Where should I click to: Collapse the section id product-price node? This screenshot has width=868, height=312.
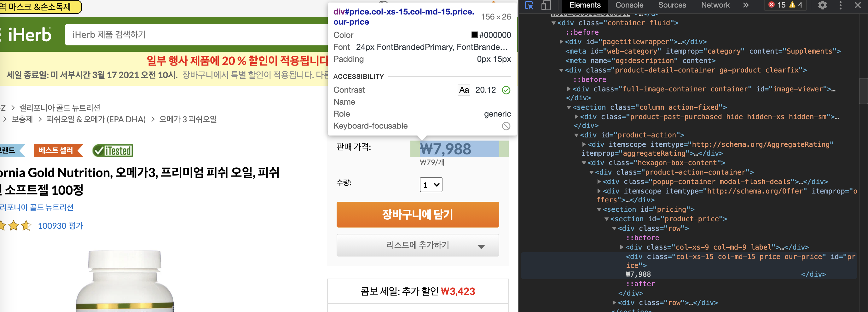pos(606,219)
